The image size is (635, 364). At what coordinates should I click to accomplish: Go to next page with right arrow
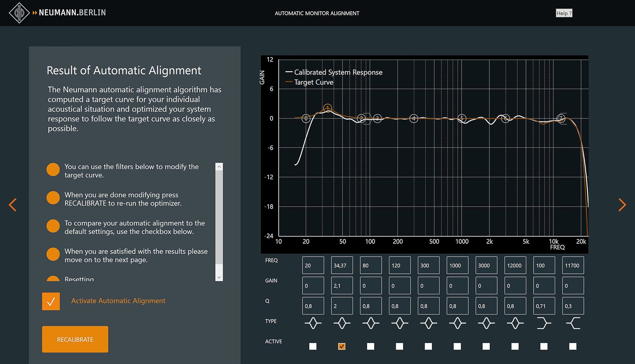click(x=622, y=205)
